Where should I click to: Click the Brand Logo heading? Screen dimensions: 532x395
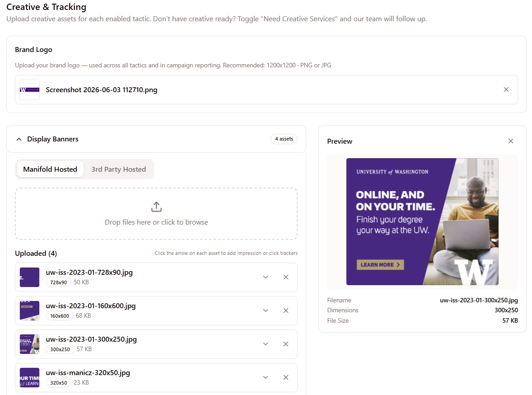pyautogui.click(x=33, y=50)
